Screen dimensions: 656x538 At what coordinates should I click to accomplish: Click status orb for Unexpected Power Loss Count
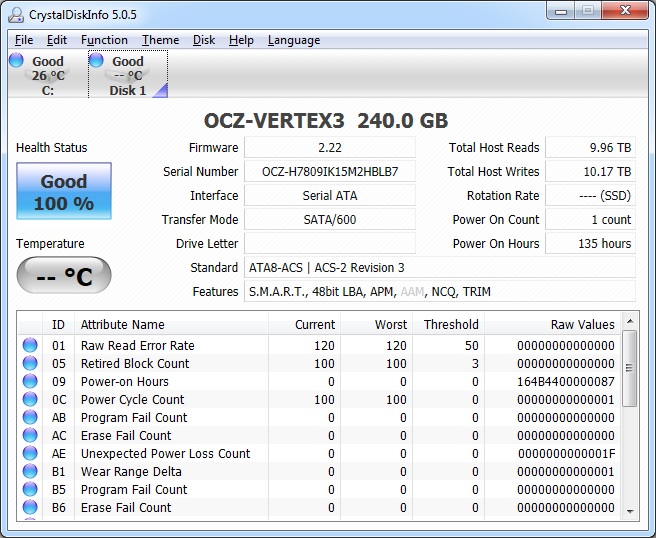(x=30, y=453)
